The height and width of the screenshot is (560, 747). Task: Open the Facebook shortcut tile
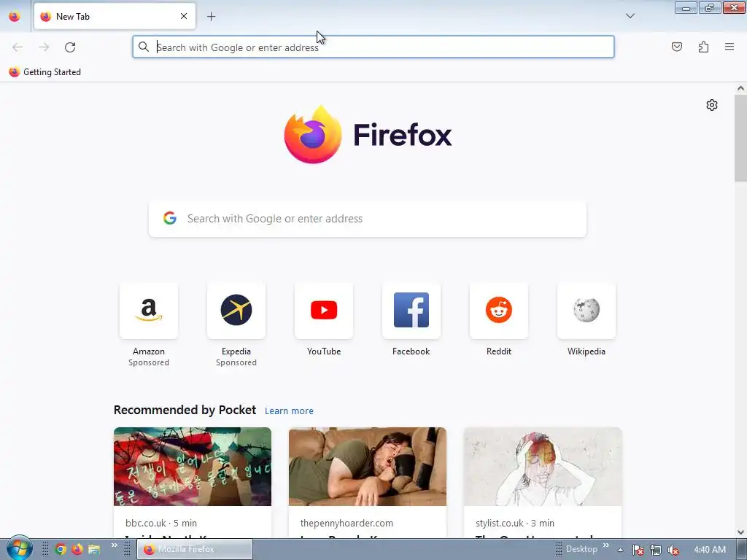(411, 311)
